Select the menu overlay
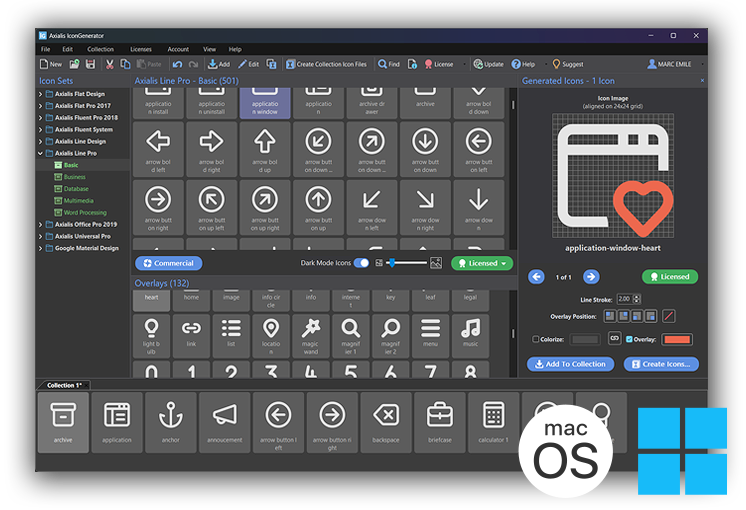This screenshot has width=746, height=510. (x=431, y=336)
